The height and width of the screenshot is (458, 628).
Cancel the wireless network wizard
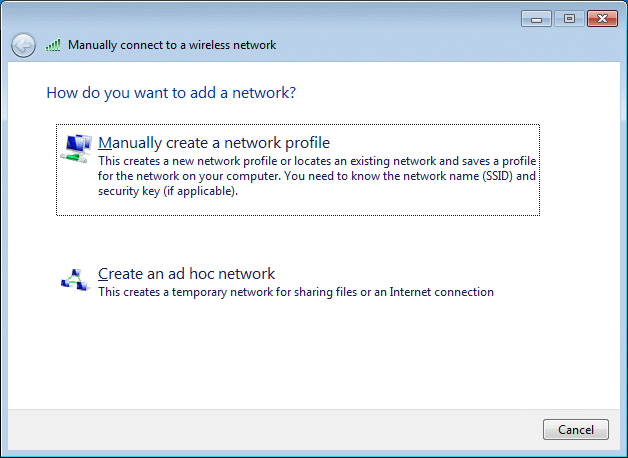coord(576,430)
